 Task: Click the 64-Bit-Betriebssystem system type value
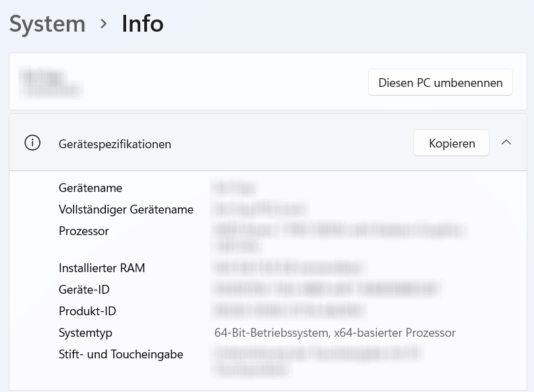[x=334, y=333]
